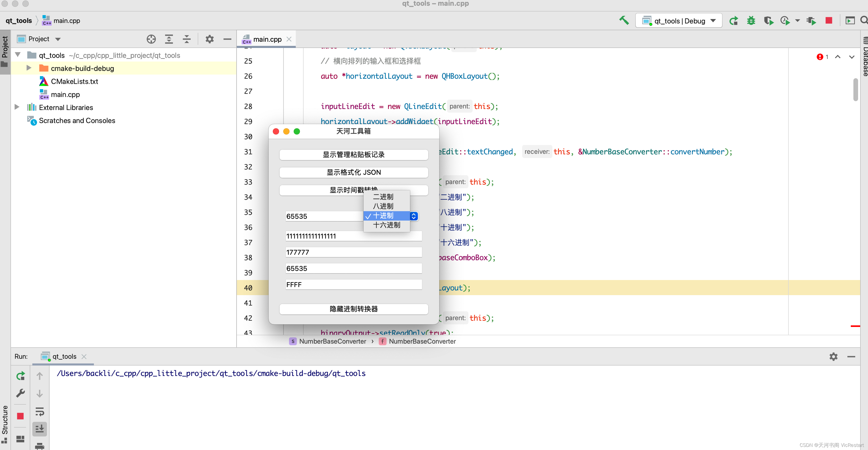Expand External Libraries node

coord(16,107)
